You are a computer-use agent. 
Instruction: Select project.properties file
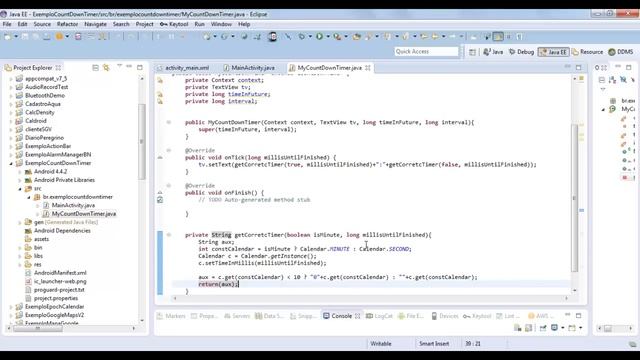pyautogui.click(x=56, y=298)
